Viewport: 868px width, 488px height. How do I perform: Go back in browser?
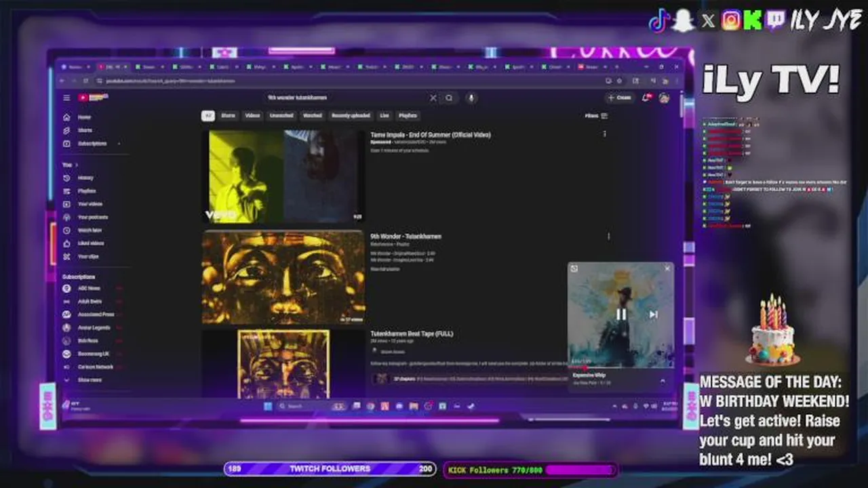63,81
